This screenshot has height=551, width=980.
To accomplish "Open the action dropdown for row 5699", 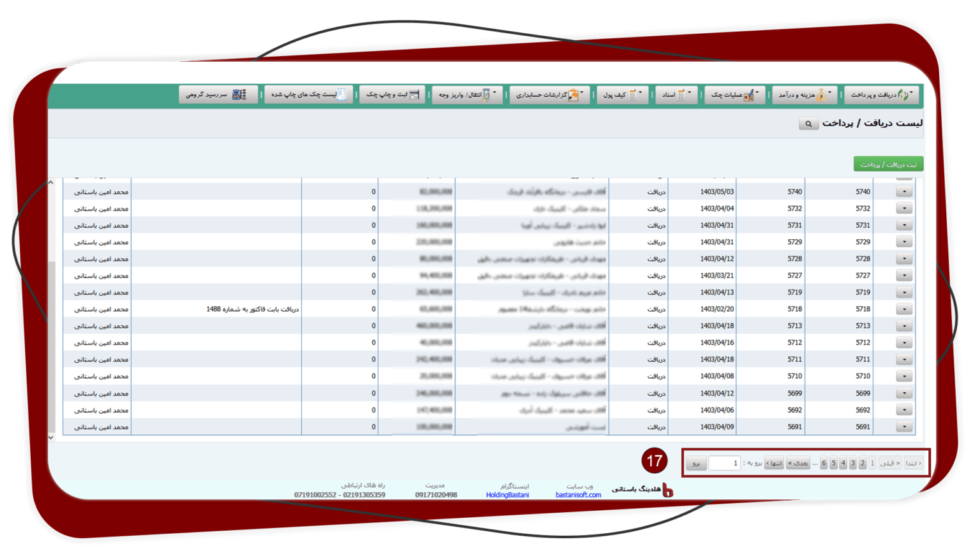I will [x=904, y=393].
